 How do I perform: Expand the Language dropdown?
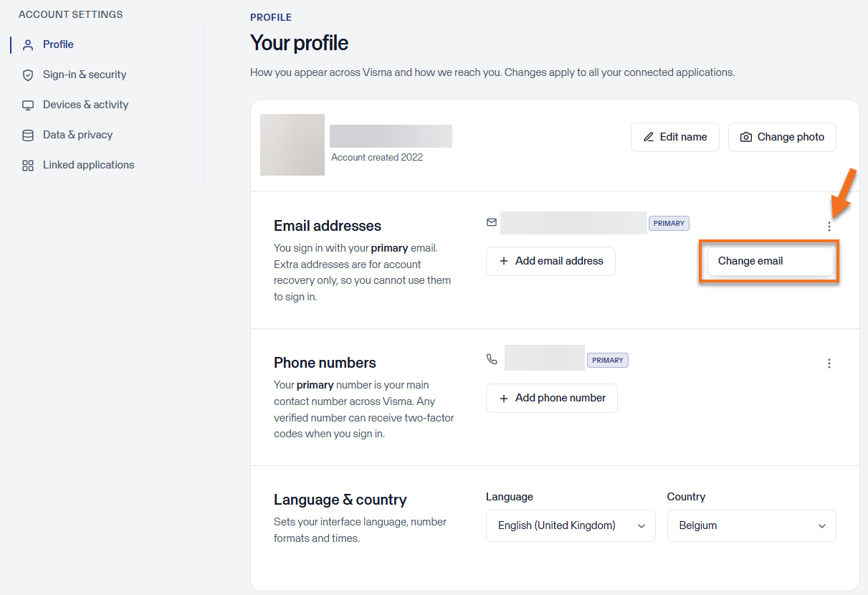pyautogui.click(x=571, y=525)
